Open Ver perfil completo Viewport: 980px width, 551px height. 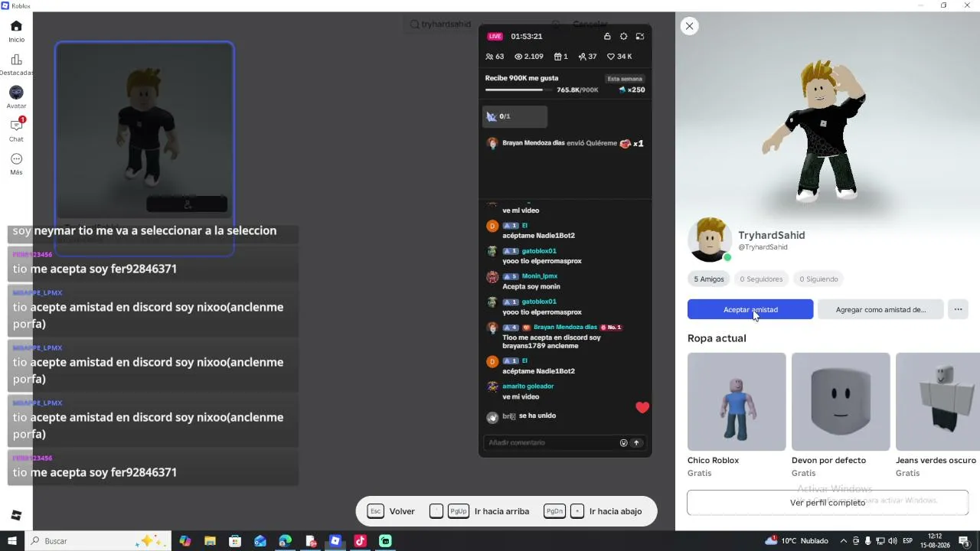tap(828, 503)
